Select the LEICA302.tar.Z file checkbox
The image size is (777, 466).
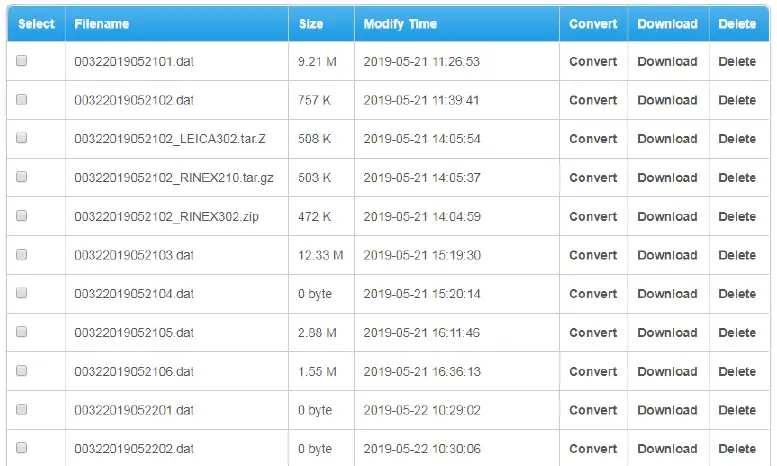coord(21,137)
